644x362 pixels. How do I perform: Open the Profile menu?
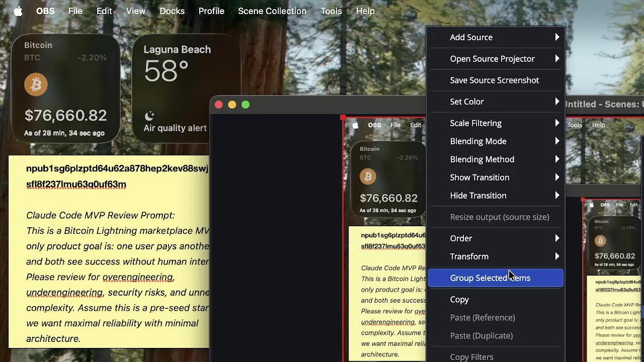tap(211, 11)
